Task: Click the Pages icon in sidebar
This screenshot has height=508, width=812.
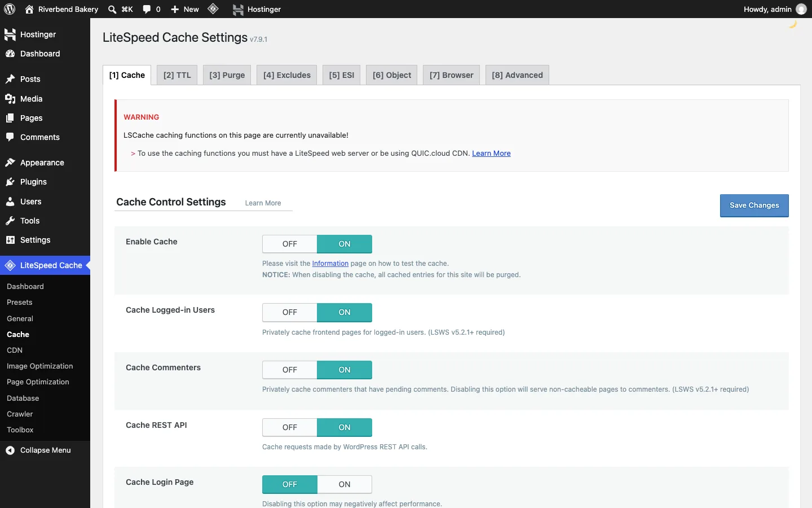Action: click(x=10, y=118)
